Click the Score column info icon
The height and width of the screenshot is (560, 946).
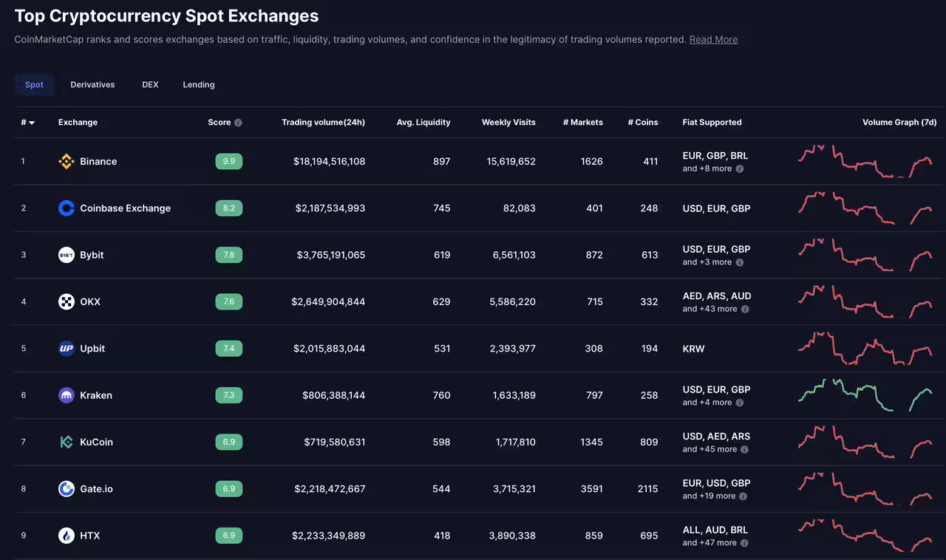point(238,123)
